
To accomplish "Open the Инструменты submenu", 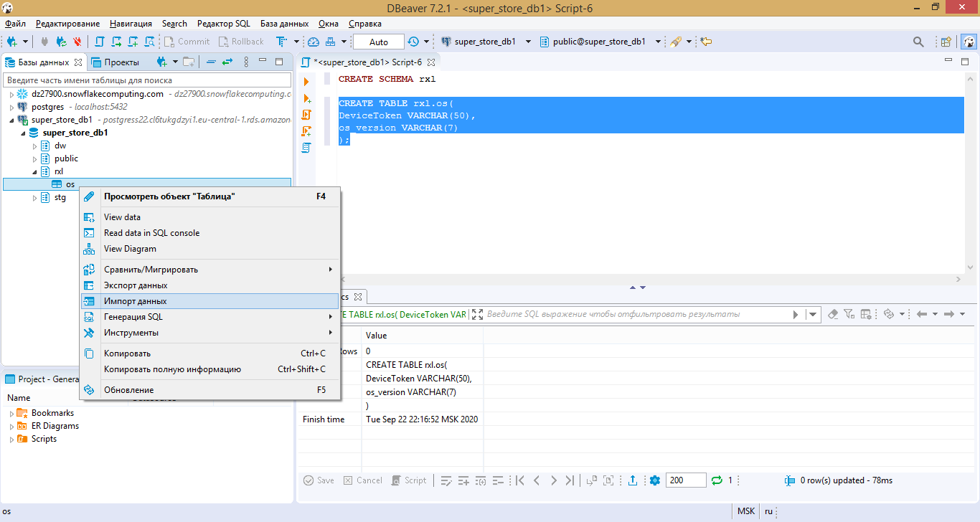I will point(209,333).
